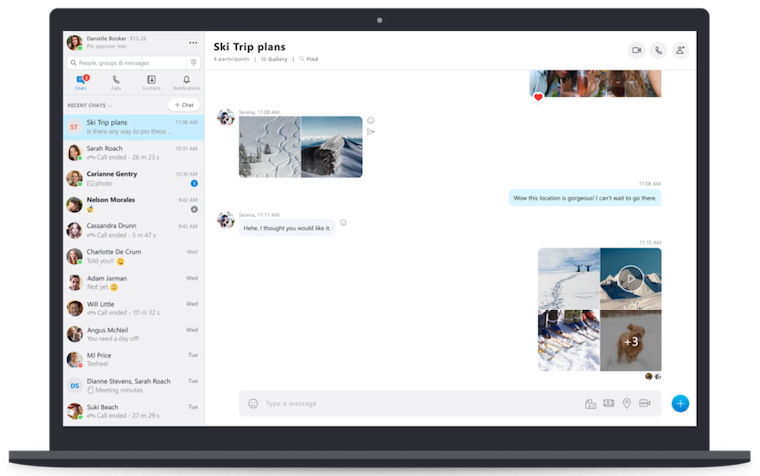Click Serena's avatar beside the photos
Screen dimensions: 760x476
225,117
